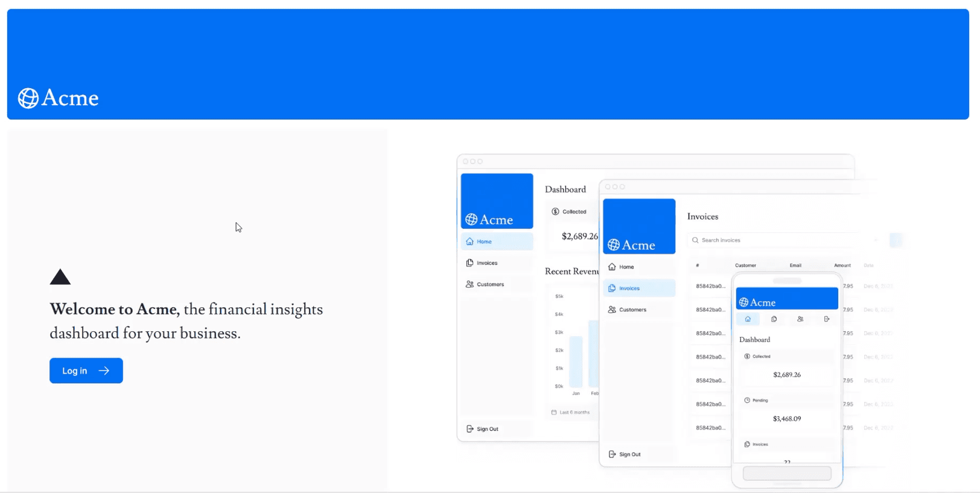Open Invoices in the rear Dashboard window sidebar
The width and height of the screenshot is (980, 493).
pyautogui.click(x=486, y=263)
